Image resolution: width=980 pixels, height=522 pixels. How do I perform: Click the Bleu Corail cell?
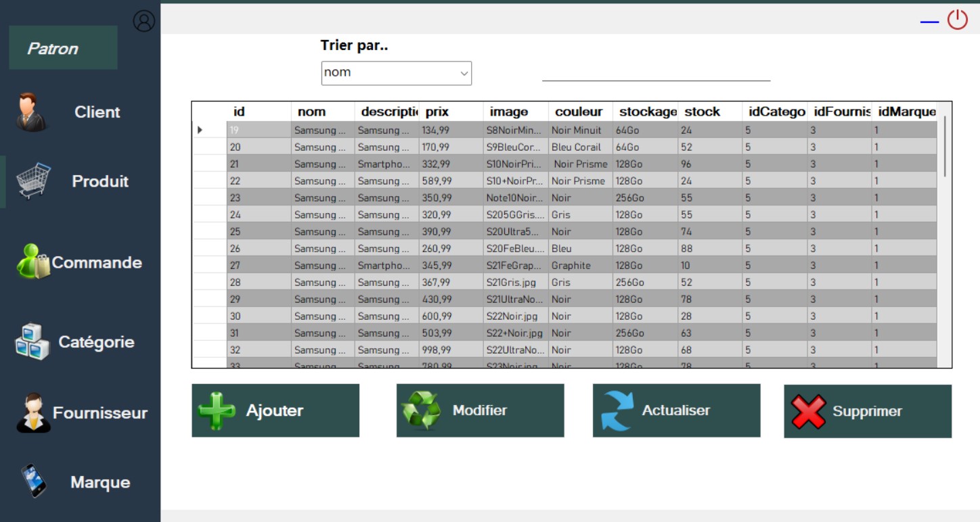point(581,147)
